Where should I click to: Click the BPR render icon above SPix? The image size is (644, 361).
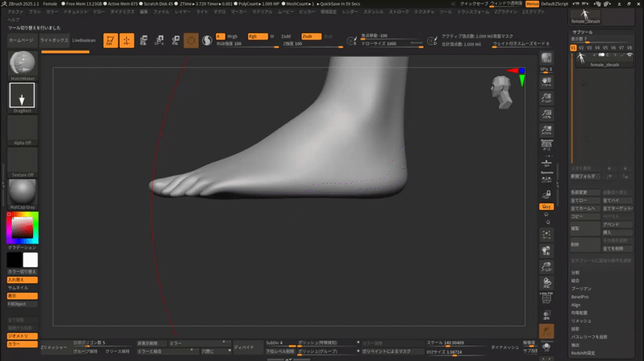pyautogui.click(x=546, y=59)
